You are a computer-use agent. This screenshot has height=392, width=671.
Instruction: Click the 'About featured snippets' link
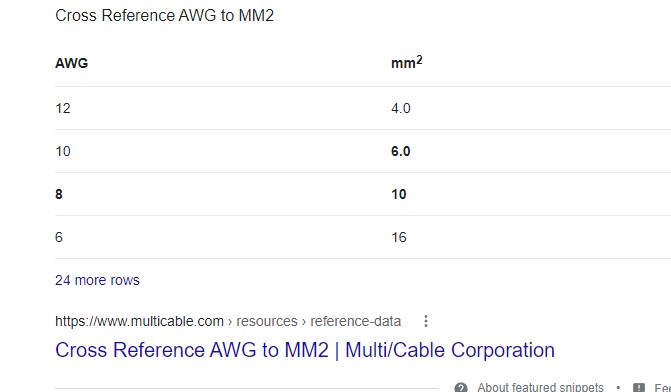(x=540, y=387)
